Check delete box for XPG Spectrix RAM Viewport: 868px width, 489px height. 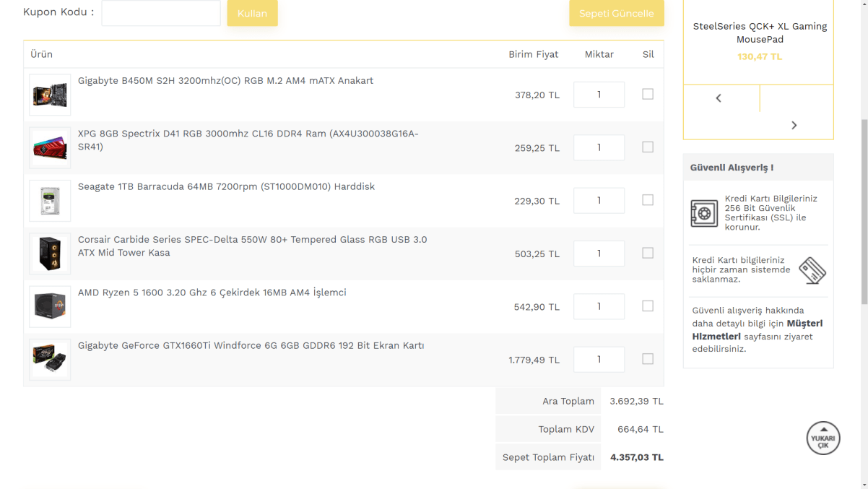648,147
